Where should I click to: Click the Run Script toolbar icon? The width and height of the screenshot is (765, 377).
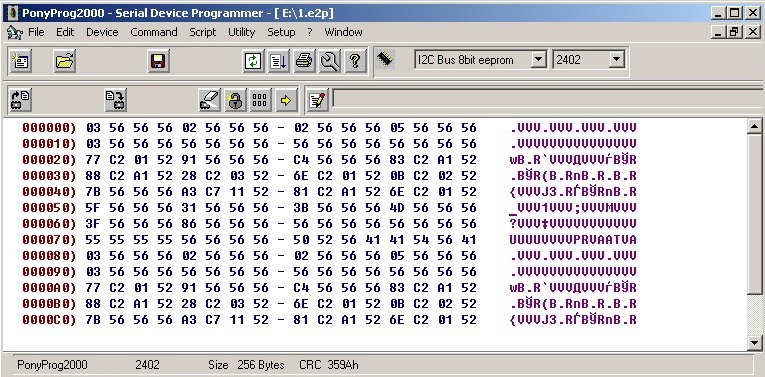tap(279, 61)
